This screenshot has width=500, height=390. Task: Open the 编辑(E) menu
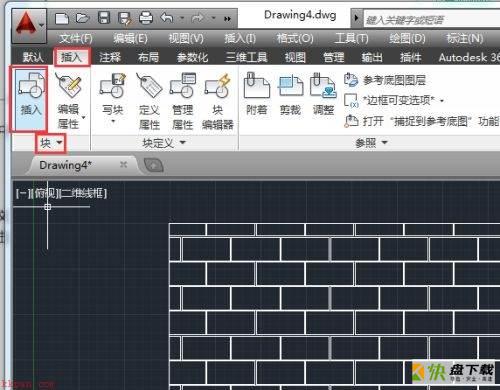pyautogui.click(x=130, y=39)
